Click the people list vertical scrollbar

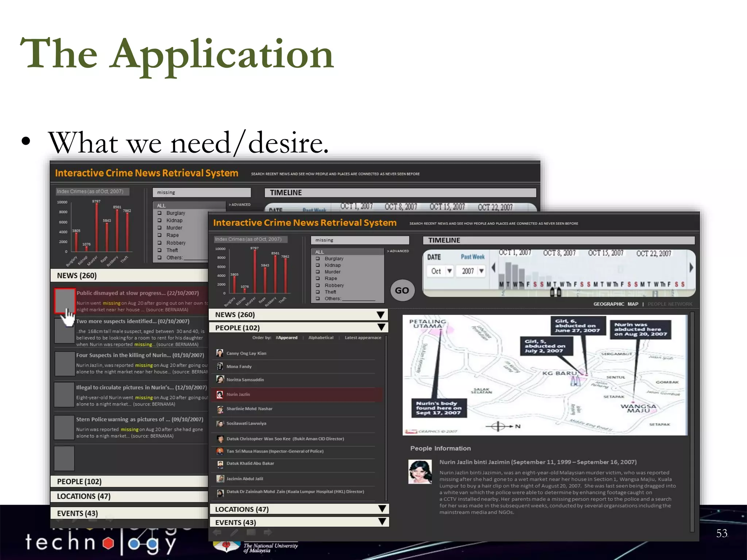coord(386,418)
